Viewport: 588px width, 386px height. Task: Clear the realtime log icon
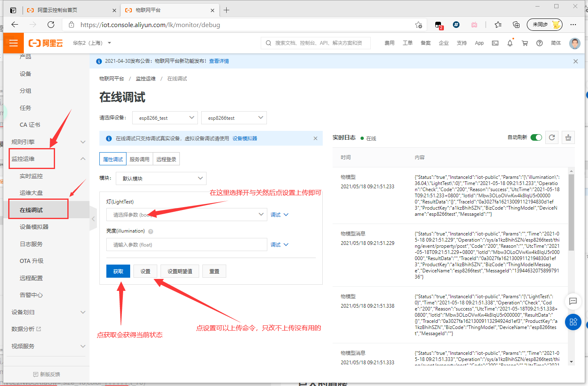tap(568, 137)
